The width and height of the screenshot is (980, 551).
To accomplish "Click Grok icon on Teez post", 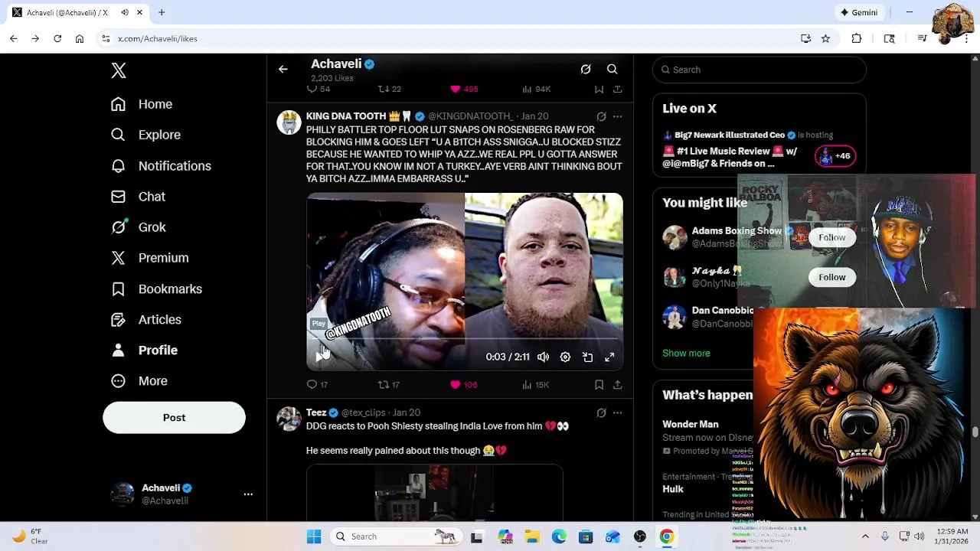I will tap(601, 413).
